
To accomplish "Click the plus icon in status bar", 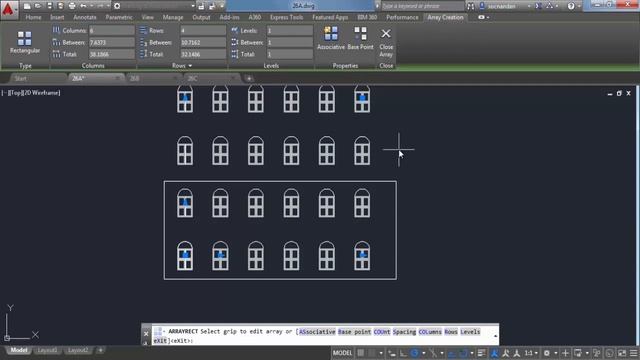I will point(565,353).
